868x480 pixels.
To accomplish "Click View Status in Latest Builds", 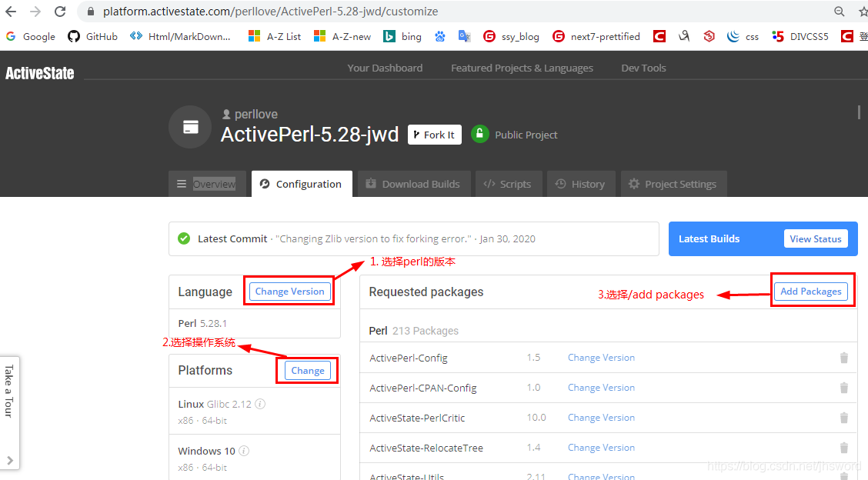I will (816, 238).
